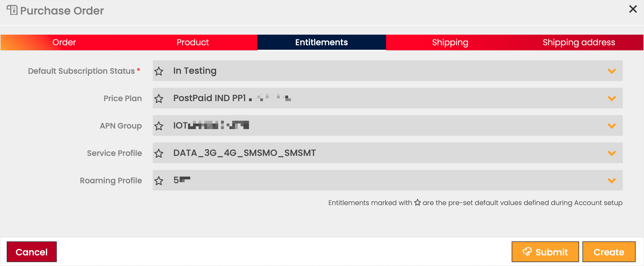The height and width of the screenshot is (266, 644).
Task: Click the star icon beside Default Subscription Status
Action: [159, 71]
